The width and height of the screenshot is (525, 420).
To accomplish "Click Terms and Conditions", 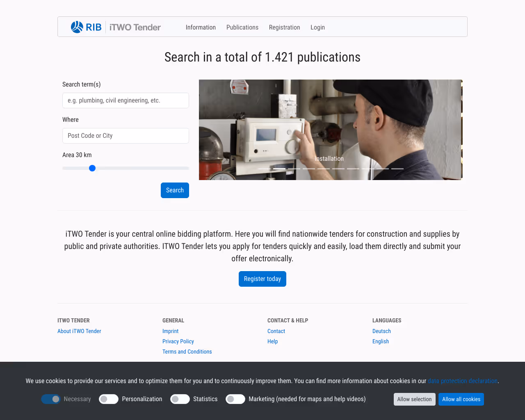I will click(x=187, y=352).
